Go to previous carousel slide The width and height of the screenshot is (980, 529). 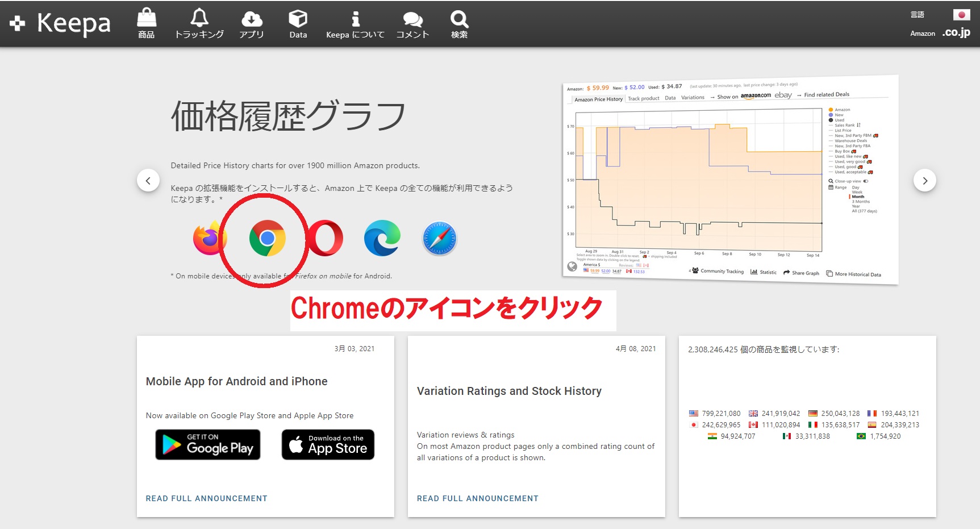pyautogui.click(x=148, y=181)
